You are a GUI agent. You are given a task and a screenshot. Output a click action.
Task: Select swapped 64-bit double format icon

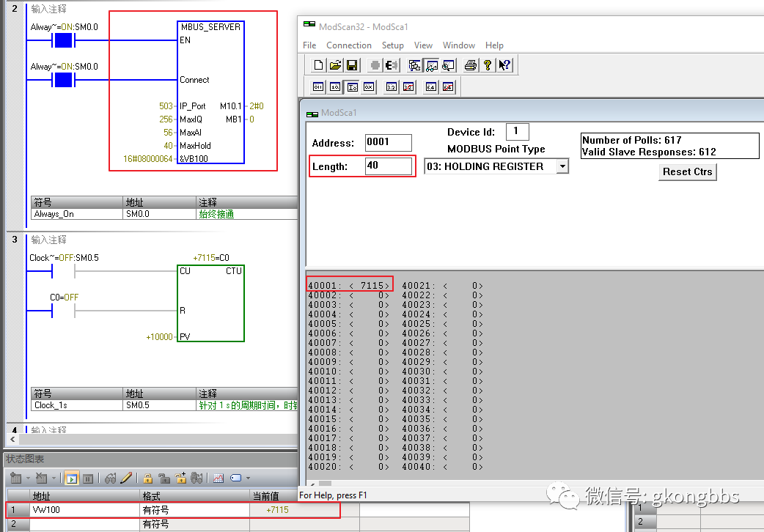pos(448,87)
